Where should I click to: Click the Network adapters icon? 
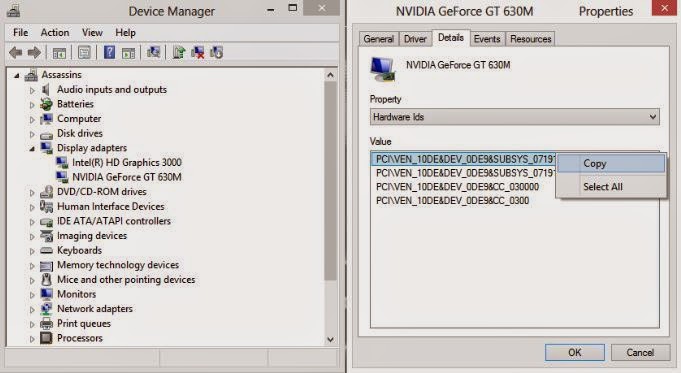[x=46, y=309]
